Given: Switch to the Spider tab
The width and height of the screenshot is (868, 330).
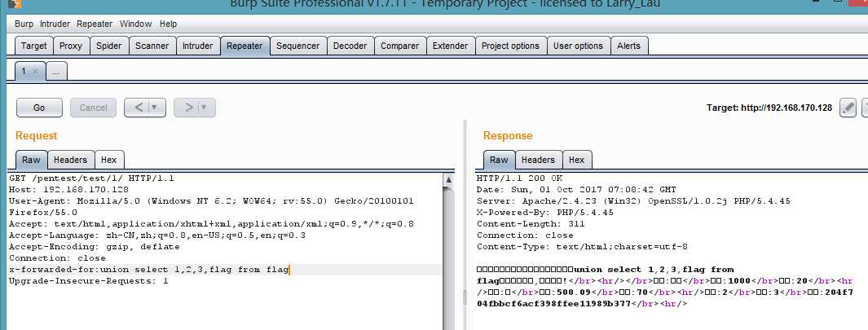Looking at the screenshot, I should tap(108, 46).
